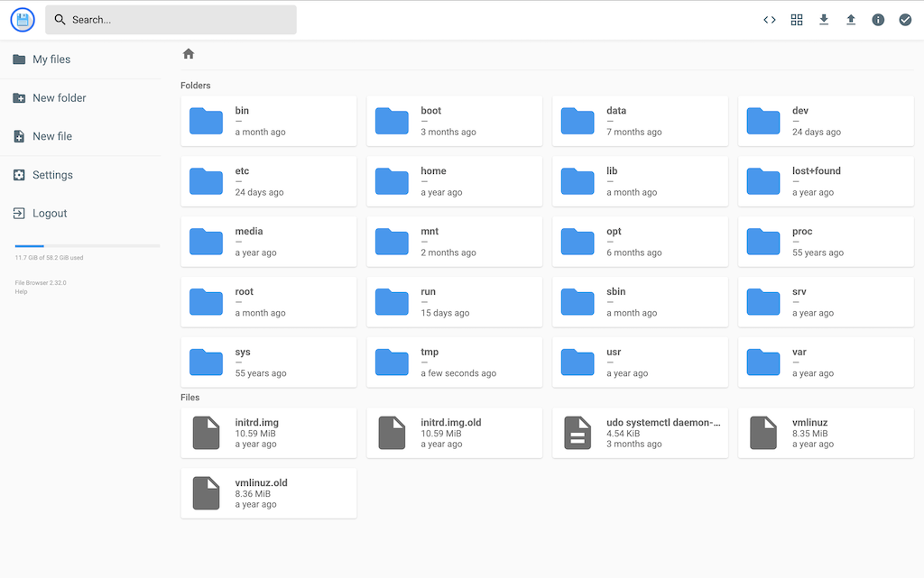The width and height of the screenshot is (924, 578).
Task: Open My files in the sidebar
Action: coord(51,60)
